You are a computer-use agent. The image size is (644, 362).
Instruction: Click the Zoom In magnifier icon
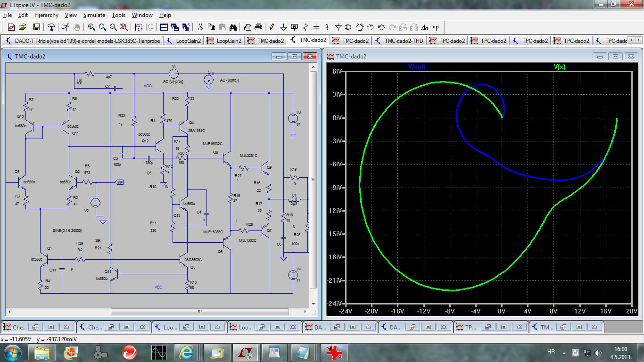[x=91, y=27]
